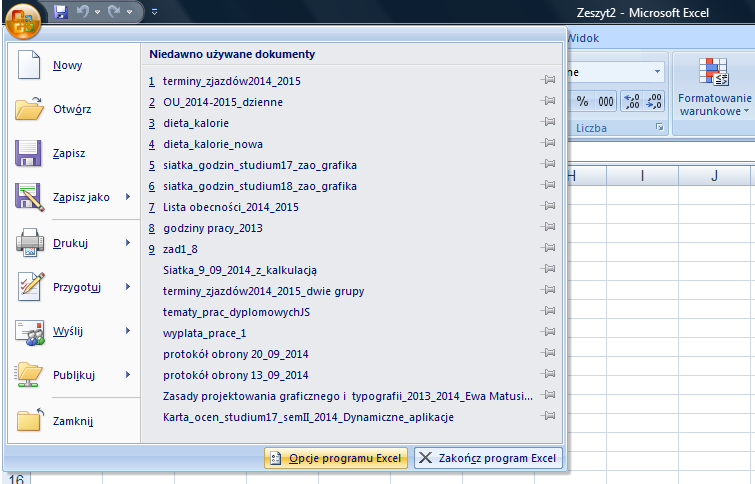Choose Otwórz from the Office menu

pos(74,109)
